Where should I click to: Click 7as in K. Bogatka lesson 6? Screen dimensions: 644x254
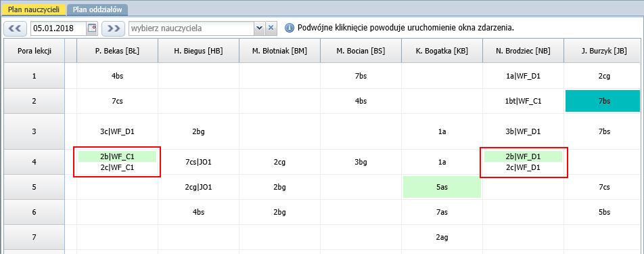pos(442,212)
